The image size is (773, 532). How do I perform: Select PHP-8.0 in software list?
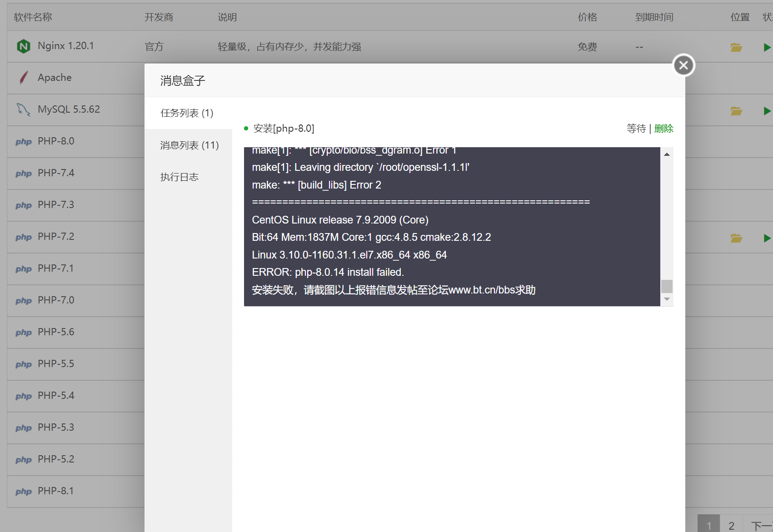(56, 141)
